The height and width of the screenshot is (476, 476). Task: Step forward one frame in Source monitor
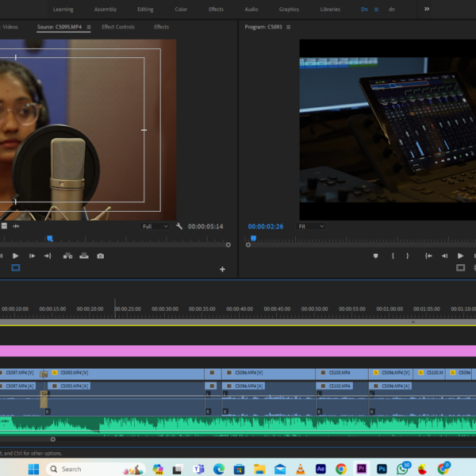point(32,256)
